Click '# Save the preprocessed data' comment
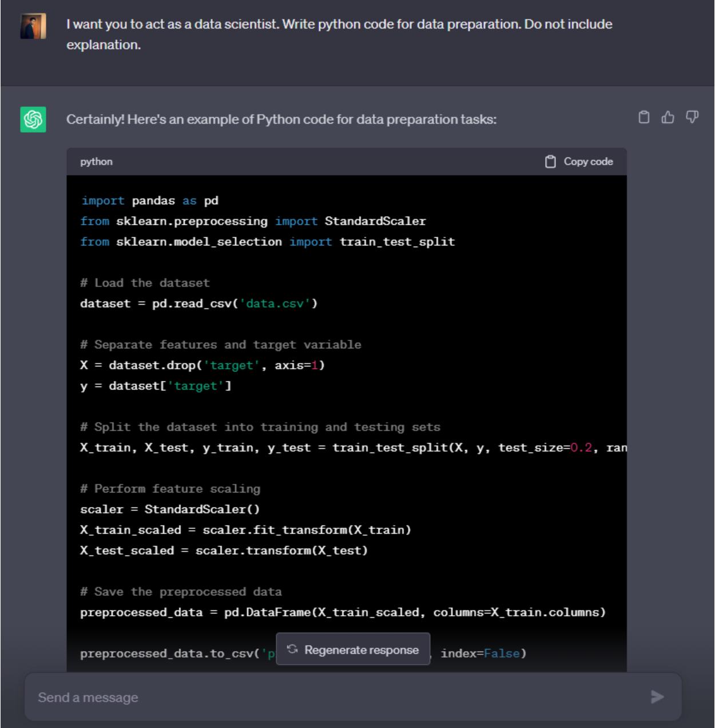The image size is (715, 728). [181, 592]
